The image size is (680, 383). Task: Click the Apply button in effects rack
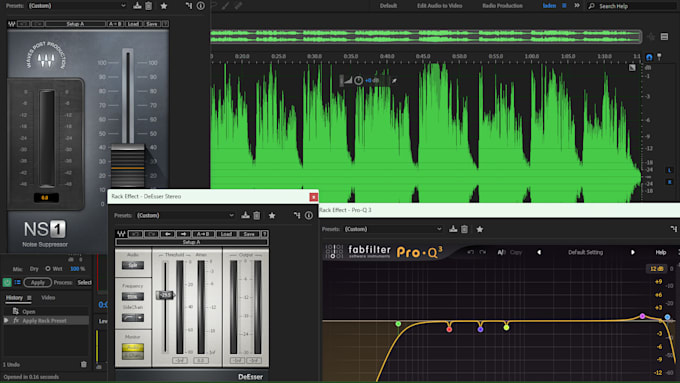(x=38, y=282)
